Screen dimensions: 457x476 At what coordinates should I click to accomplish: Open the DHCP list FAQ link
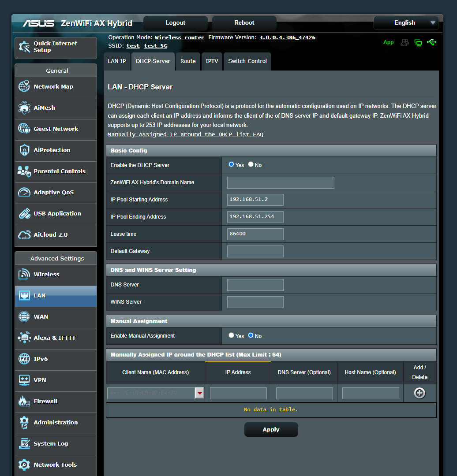[185, 134]
